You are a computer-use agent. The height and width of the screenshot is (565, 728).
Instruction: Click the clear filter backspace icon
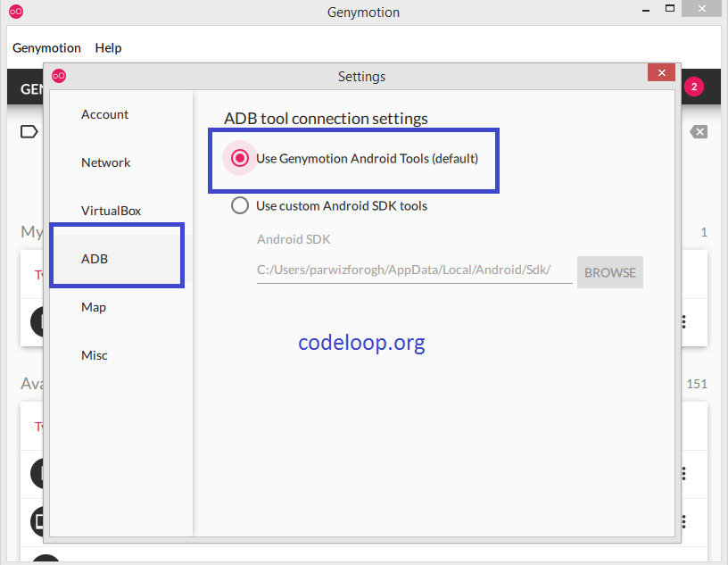coord(699,132)
